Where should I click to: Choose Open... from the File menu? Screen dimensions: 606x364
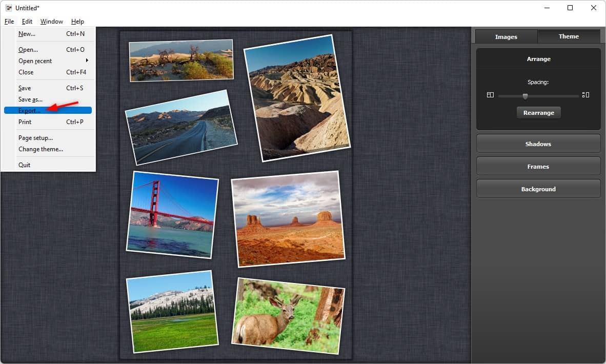pyautogui.click(x=48, y=49)
